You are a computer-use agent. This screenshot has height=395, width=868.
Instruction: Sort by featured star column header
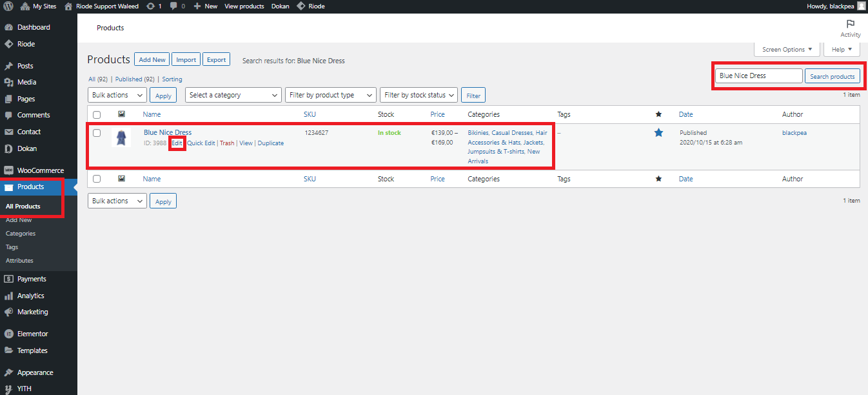click(658, 114)
